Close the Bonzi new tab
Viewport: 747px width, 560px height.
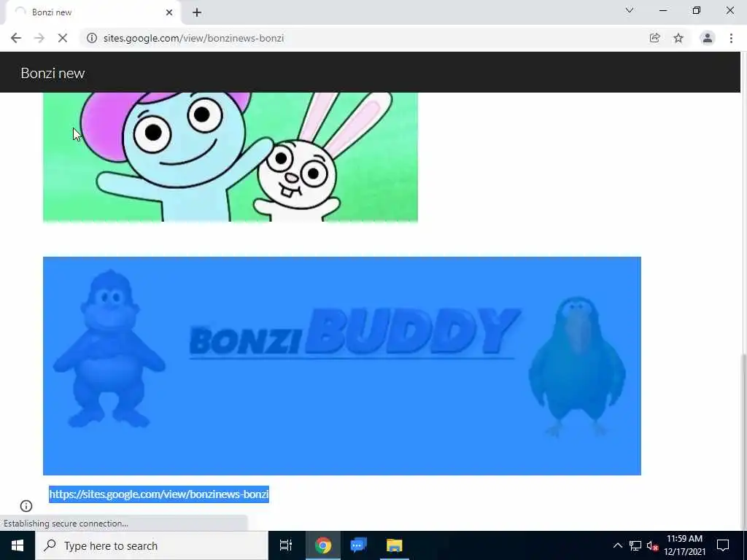tap(169, 12)
